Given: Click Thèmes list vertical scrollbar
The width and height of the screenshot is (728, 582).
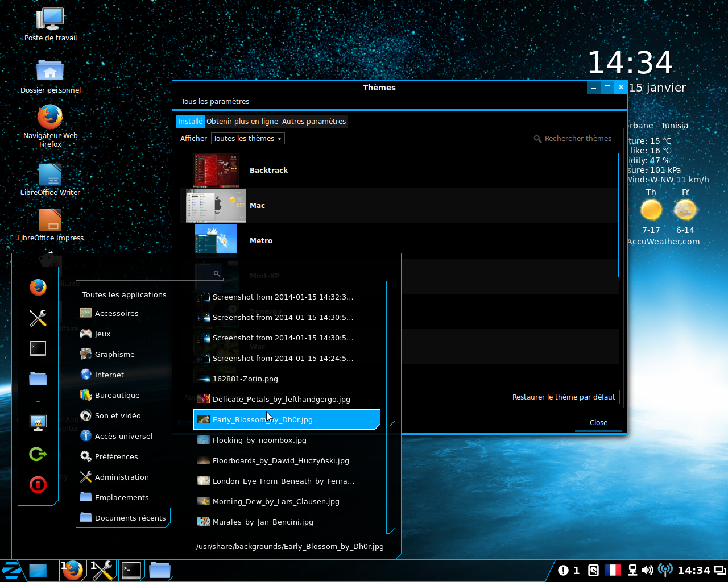Looking at the screenshot, I should [x=618, y=215].
